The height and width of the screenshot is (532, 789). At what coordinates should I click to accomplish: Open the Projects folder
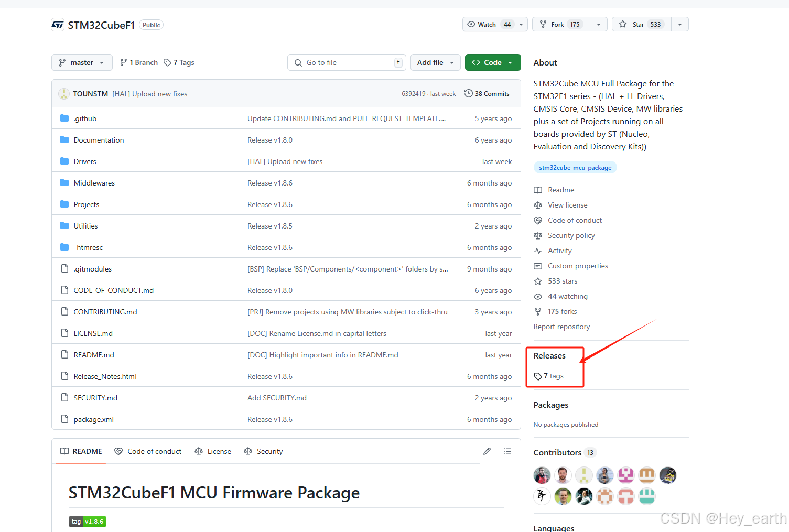tap(87, 204)
